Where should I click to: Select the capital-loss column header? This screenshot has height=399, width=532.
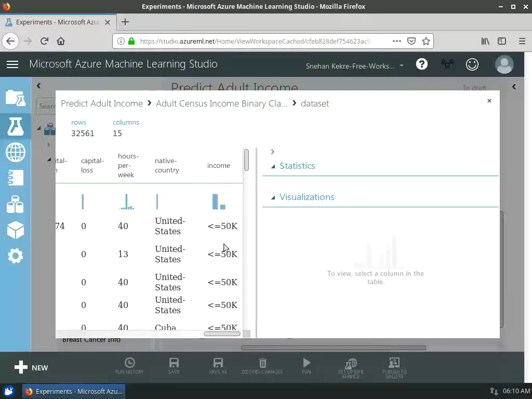[92, 166]
